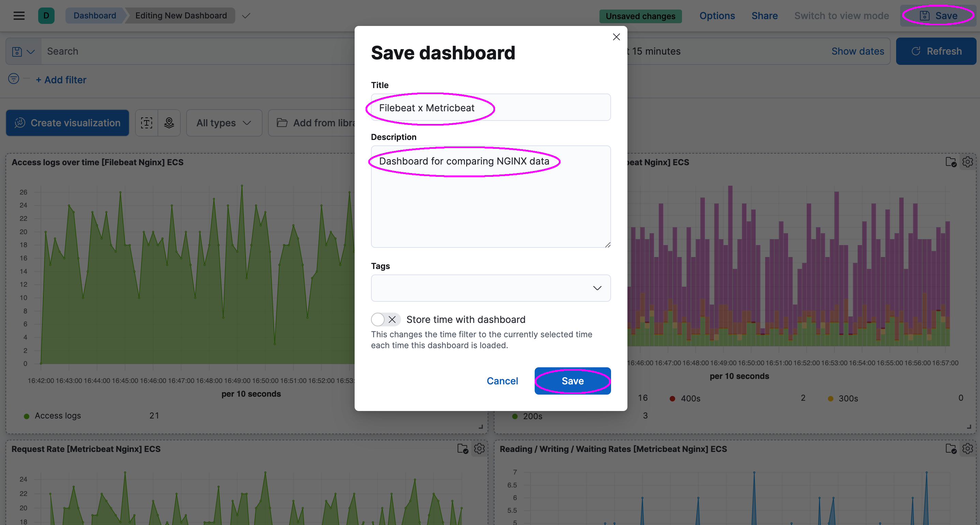Screen dimensions: 980x525
Task: Open the All types dropdown
Action: [x=224, y=123]
